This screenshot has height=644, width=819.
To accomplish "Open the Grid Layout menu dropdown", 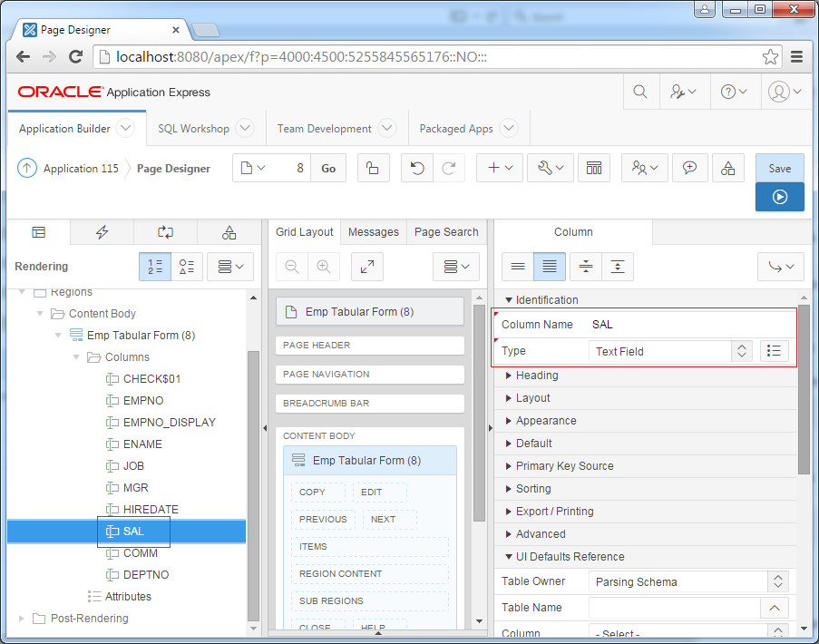I will tap(456, 267).
